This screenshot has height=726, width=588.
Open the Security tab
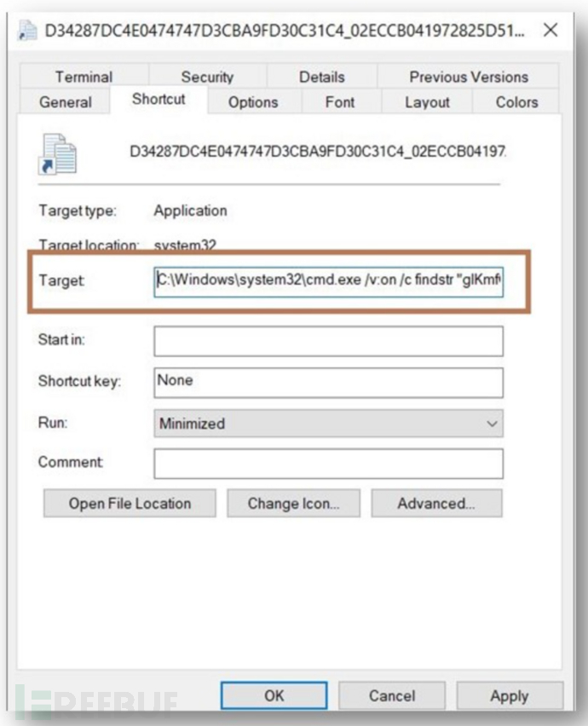click(x=207, y=77)
